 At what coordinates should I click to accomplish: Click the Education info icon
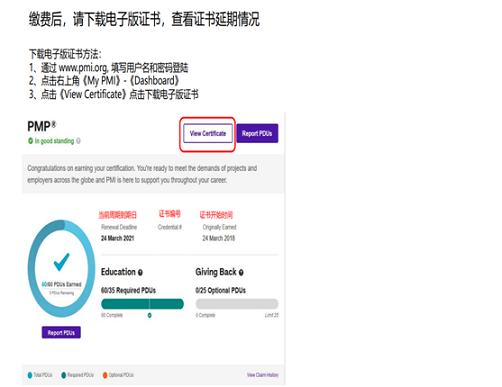point(140,273)
